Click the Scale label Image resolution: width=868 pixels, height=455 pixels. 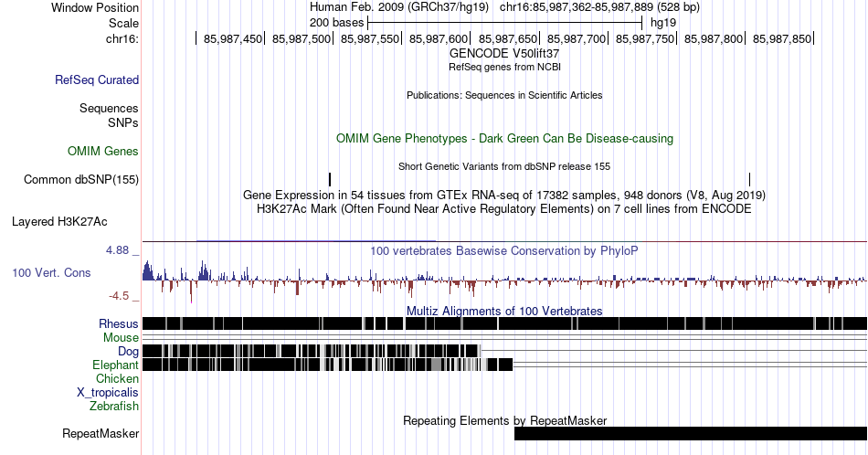point(123,23)
